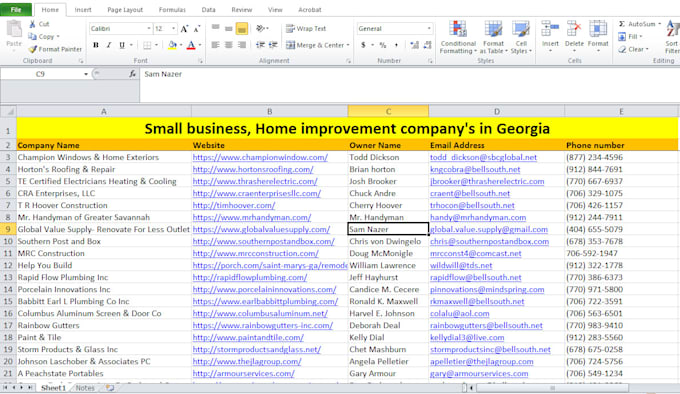This screenshot has height=394, width=680.
Task: Open the font name Calibri dropdown
Action: tap(149, 29)
